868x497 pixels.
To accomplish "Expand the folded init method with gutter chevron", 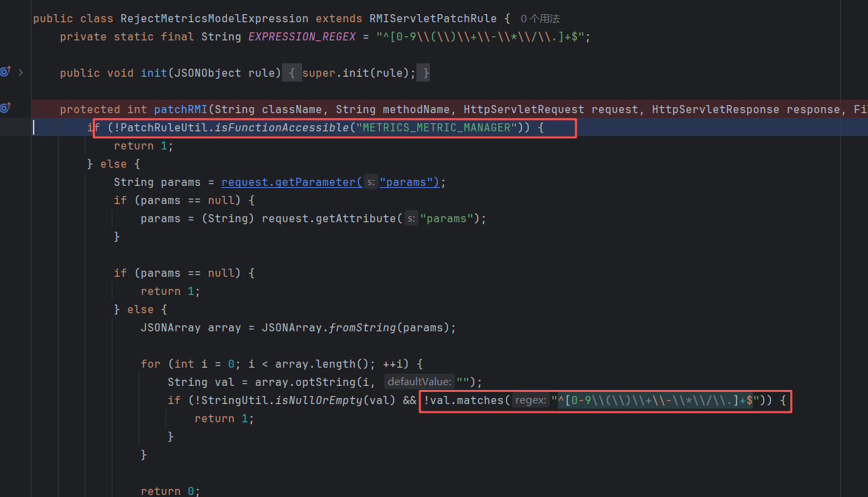I will pyautogui.click(x=21, y=72).
